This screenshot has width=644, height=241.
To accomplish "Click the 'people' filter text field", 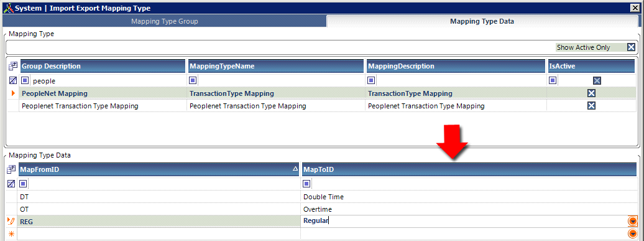I will 108,81.
